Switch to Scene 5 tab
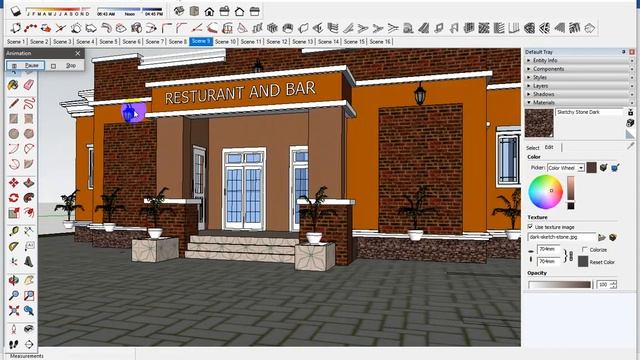 tap(108, 42)
